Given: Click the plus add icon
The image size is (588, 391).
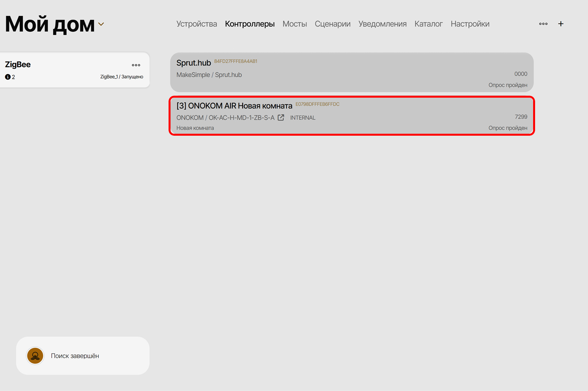Looking at the screenshot, I should (561, 24).
